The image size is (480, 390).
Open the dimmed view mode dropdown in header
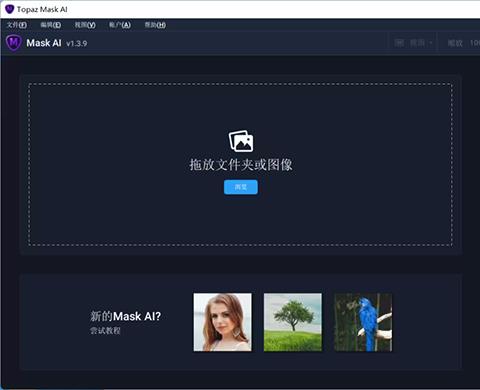(x=414, y=43)
